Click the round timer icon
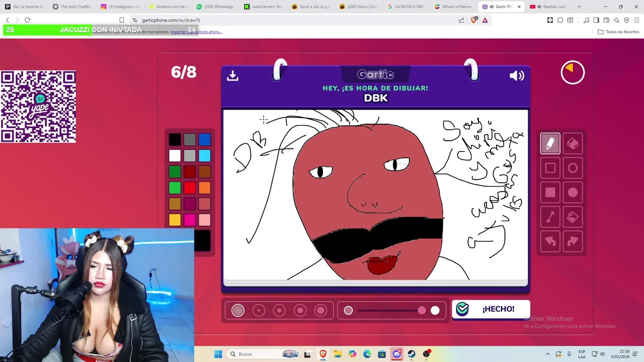 [573, 73]
